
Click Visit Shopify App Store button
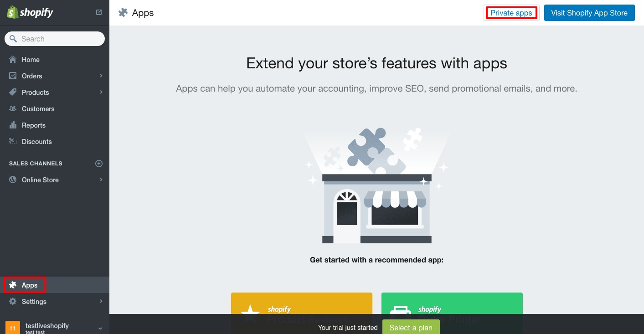click(589, 13)
